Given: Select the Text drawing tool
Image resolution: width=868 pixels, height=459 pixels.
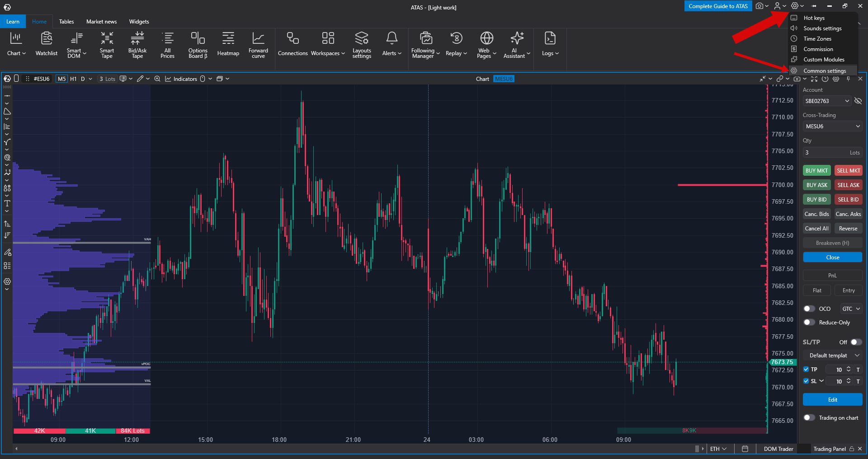Looking at the screenshot, I should (x=7, y=203).
